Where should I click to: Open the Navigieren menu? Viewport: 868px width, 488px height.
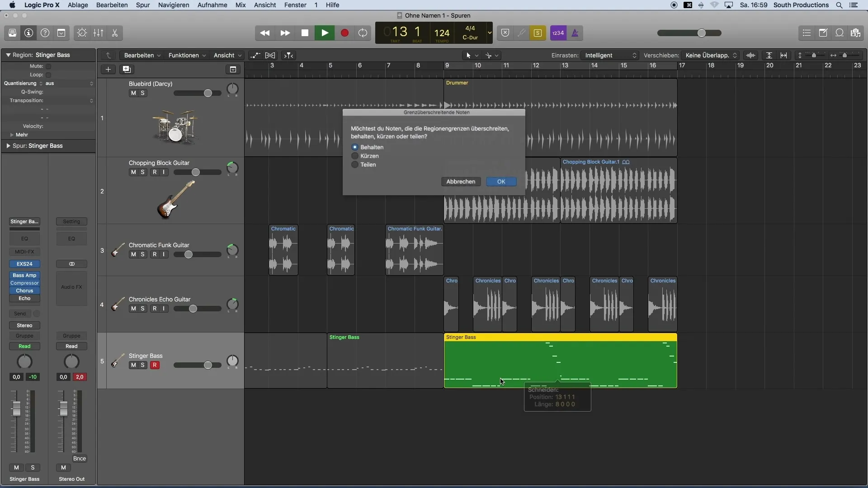174,5
